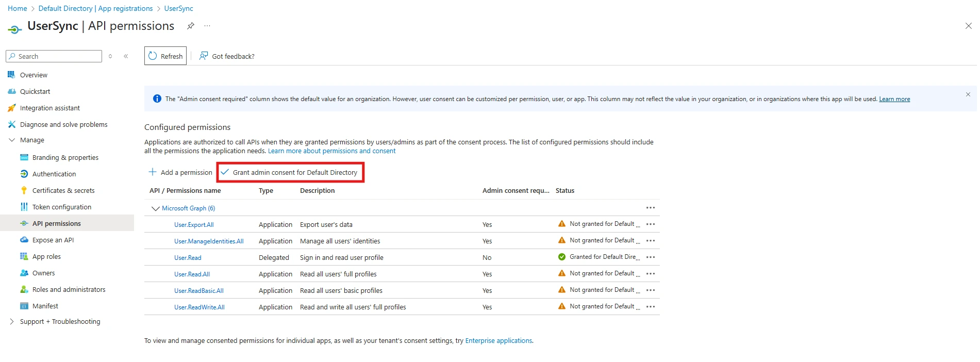Open the Enterprise applications link
The image size is (980, 362).
coord(498,341)
